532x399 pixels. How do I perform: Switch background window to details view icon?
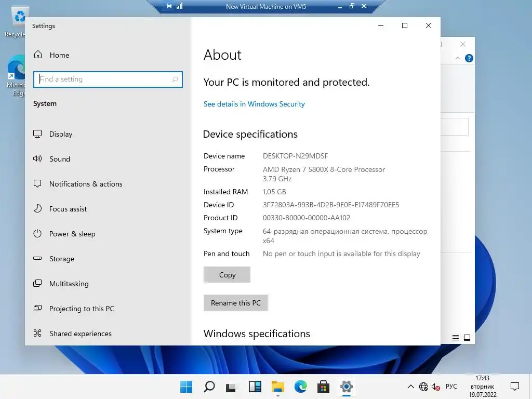456,338
